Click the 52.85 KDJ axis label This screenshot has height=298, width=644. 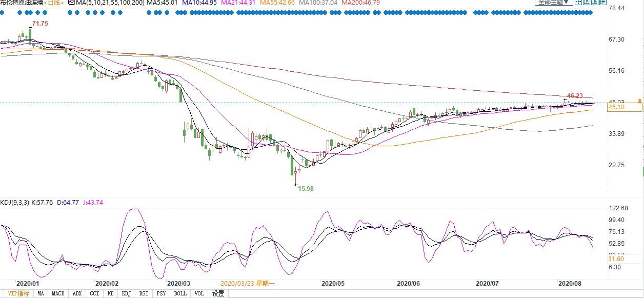click(616, 243)
